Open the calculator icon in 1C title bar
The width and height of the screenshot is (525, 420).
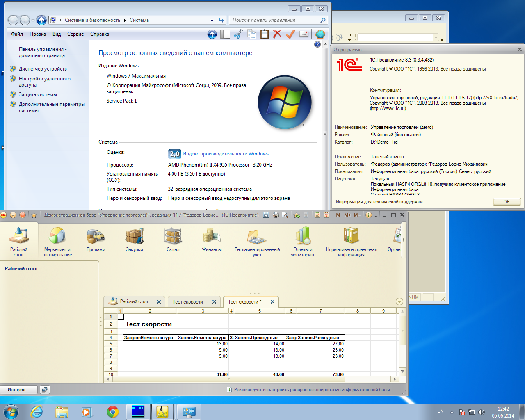click(x=317, y=215)
